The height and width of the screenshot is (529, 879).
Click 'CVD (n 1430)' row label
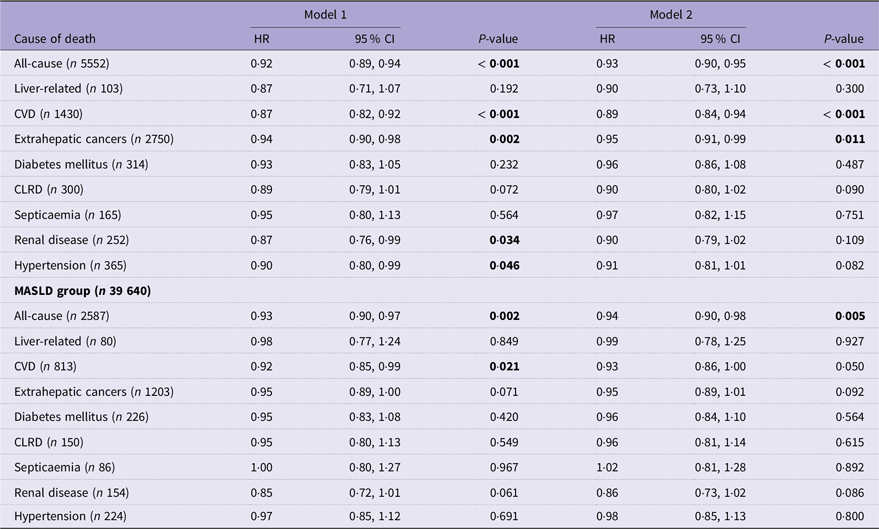coord(48,114)
